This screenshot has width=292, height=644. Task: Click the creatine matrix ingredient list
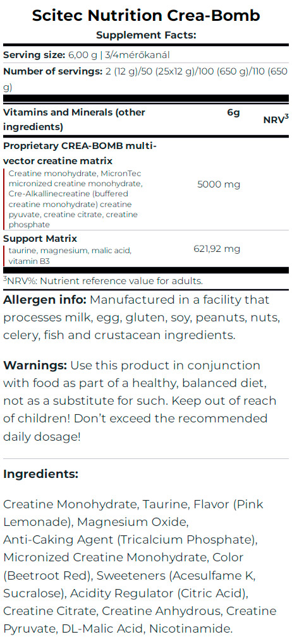point(75,199)
